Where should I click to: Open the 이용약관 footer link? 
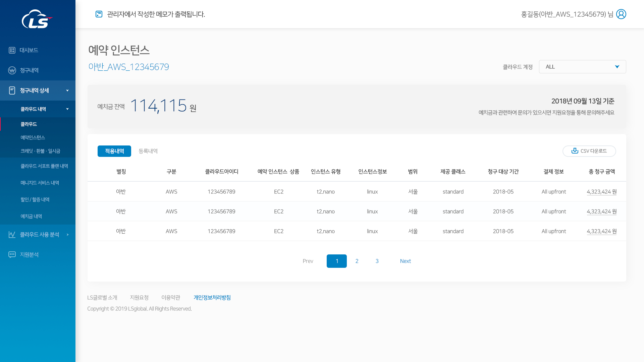(x=171, y=298)
